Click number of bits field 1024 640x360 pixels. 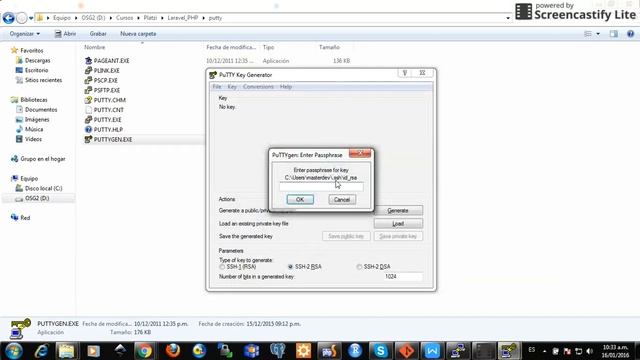tap(402, 277)
